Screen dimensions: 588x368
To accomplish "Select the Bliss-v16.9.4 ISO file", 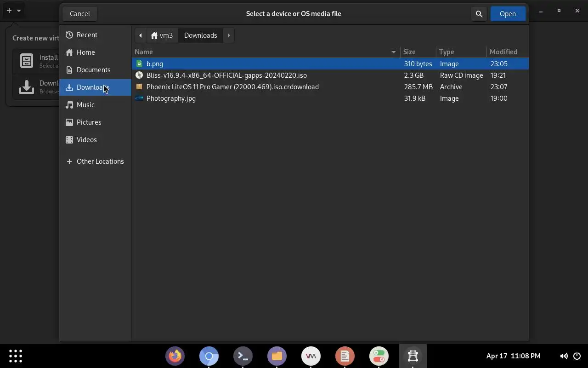I will (330, 75).
